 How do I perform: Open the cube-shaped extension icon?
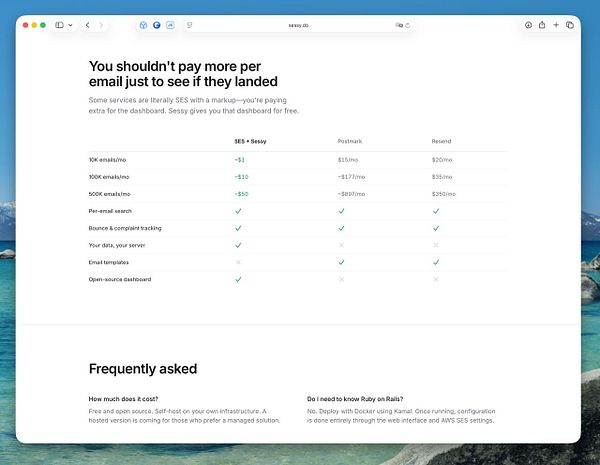tap(143, 25)
